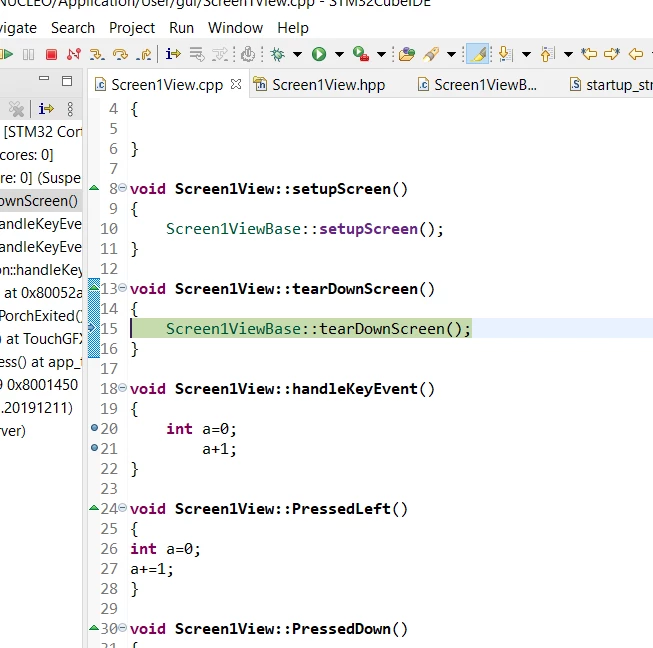Close the Screen1View.cpp editor tab
The image size is (653, 648).
click(236, 84)
